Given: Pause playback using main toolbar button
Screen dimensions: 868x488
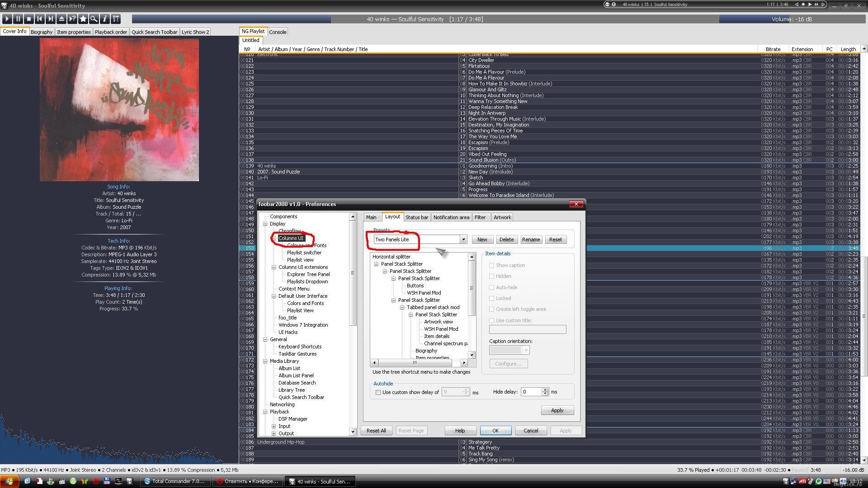Looking at the screenshot, I should (x=18, y=19).
